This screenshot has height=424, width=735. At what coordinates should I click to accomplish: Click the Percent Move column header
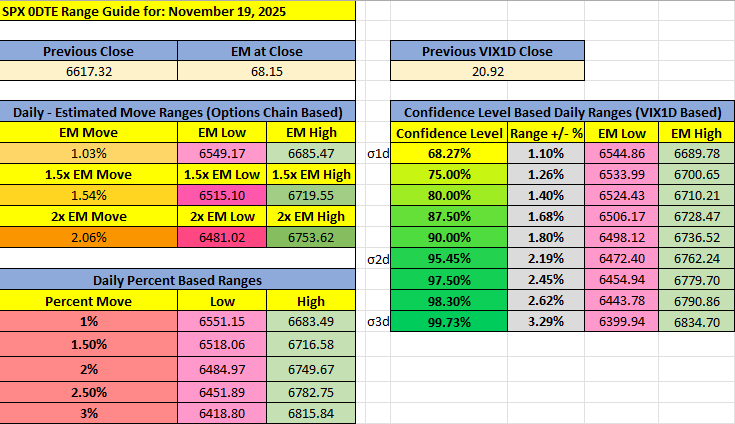[88, 301]
